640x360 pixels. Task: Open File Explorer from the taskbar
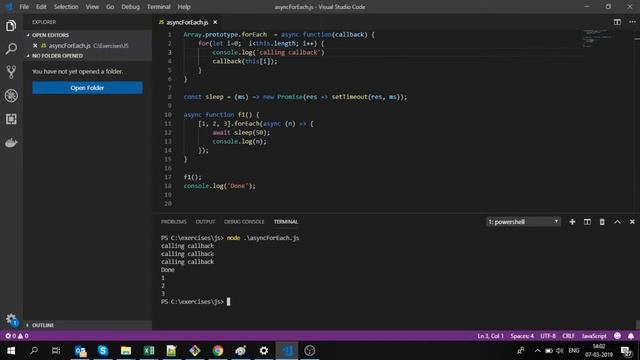tap(126, 351)
